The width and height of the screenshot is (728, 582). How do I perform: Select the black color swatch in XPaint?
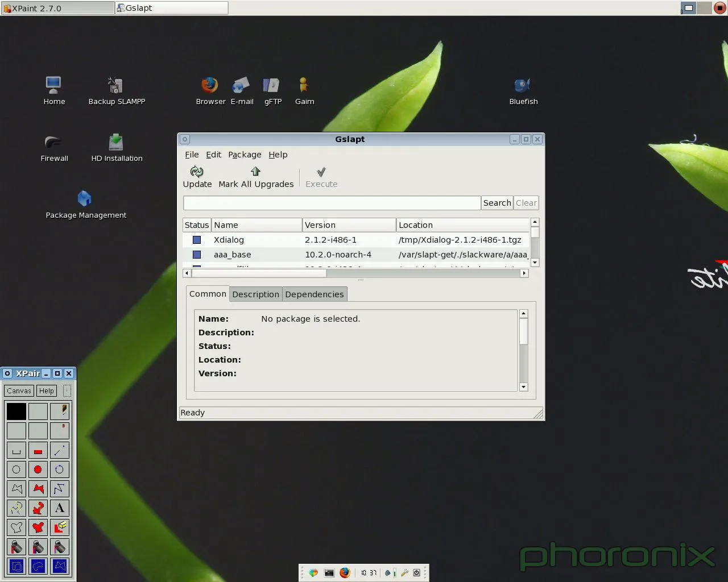tap(16, 411)
